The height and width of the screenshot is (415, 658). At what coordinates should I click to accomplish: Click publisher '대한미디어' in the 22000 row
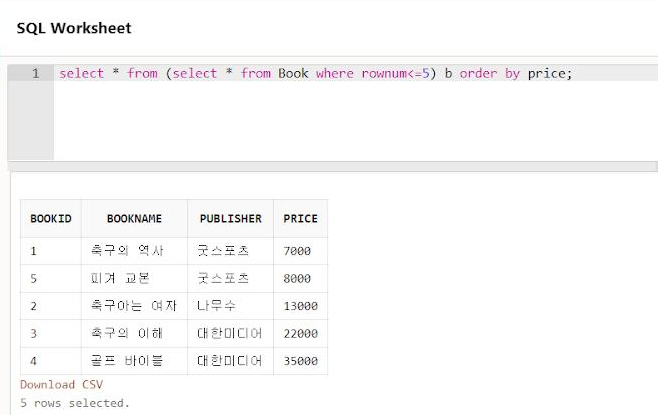pos(230,333)
